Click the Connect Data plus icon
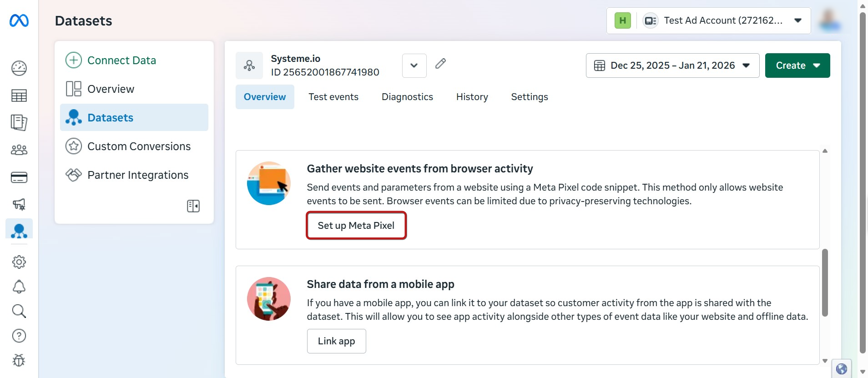Screen dimensions: 868x378 (x=74, y=60)
